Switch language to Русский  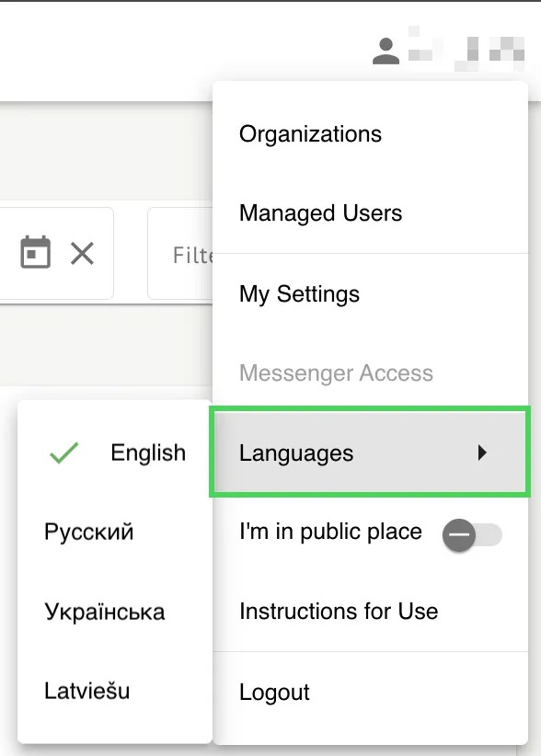pos(115,532)
